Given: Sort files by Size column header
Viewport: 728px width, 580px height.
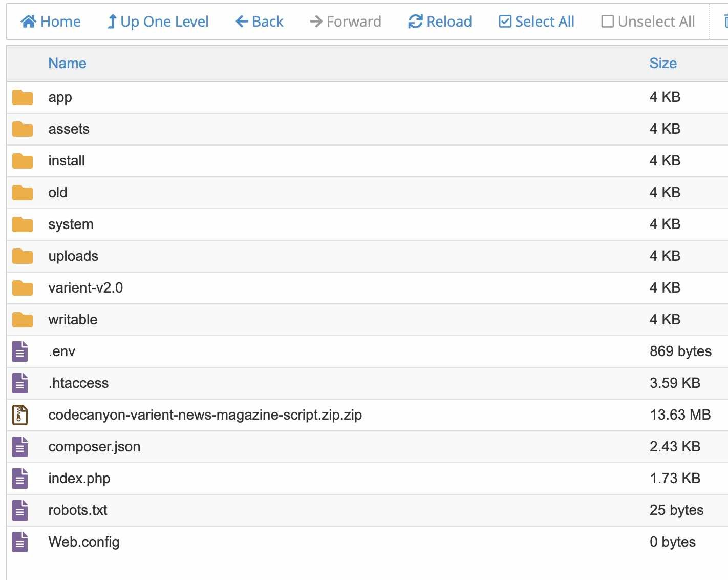Looking at the screenshot, I should click(663, 63).
